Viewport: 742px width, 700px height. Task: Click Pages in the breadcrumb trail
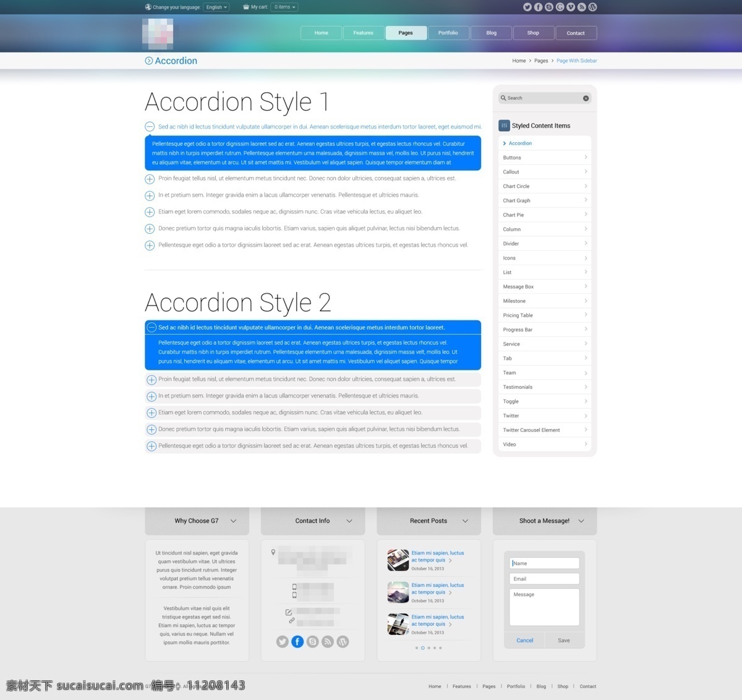pos(541,61)
